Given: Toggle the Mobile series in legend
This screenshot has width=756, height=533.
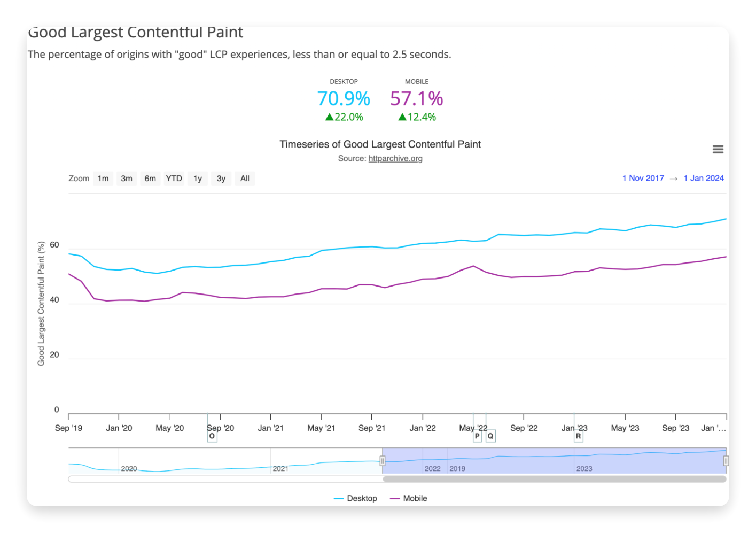Looking at the screenshot, I should click(x=409, y=498).
